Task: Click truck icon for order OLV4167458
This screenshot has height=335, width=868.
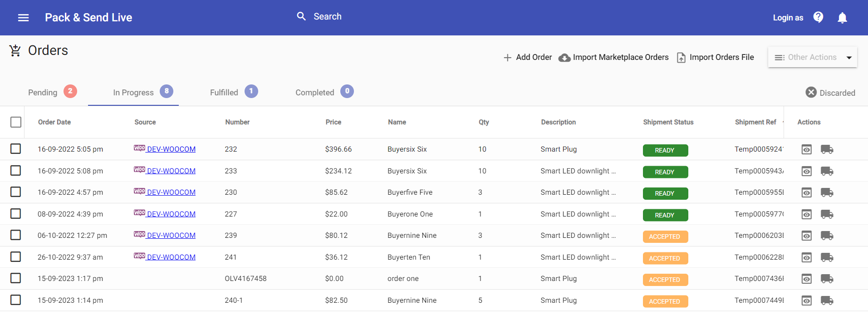Action: tap(827, 279)
